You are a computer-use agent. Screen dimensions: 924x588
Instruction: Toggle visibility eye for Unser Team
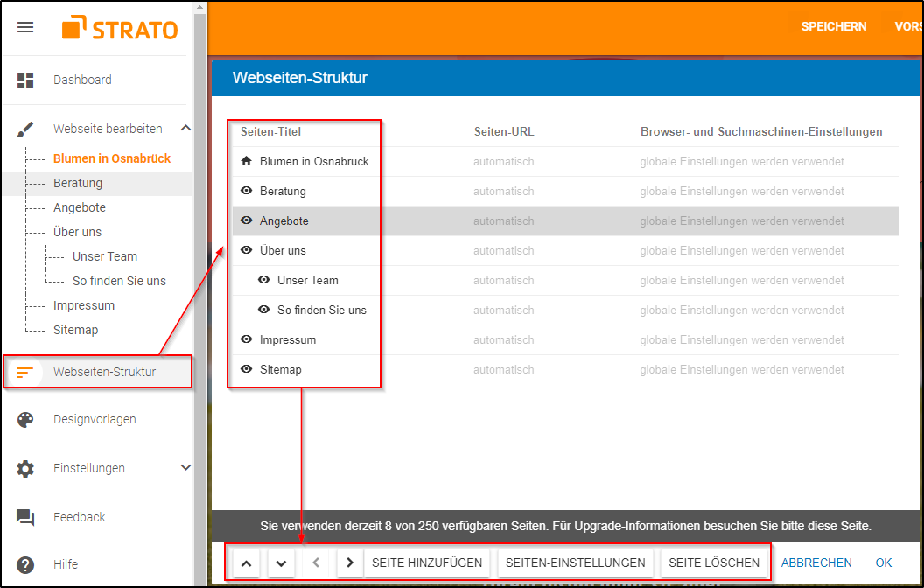(x=264, y=280)
